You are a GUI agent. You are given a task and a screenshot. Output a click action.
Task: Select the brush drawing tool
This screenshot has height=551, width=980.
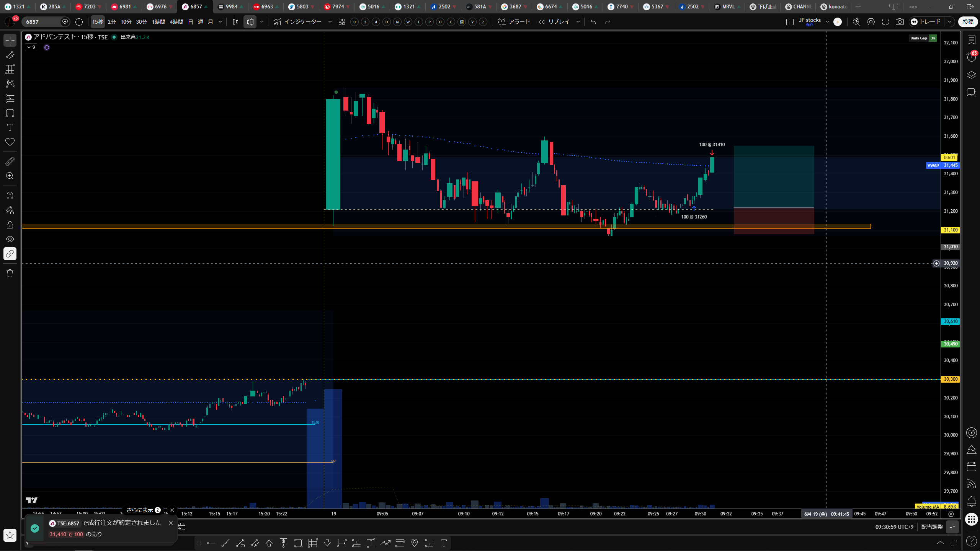point(10,55)
